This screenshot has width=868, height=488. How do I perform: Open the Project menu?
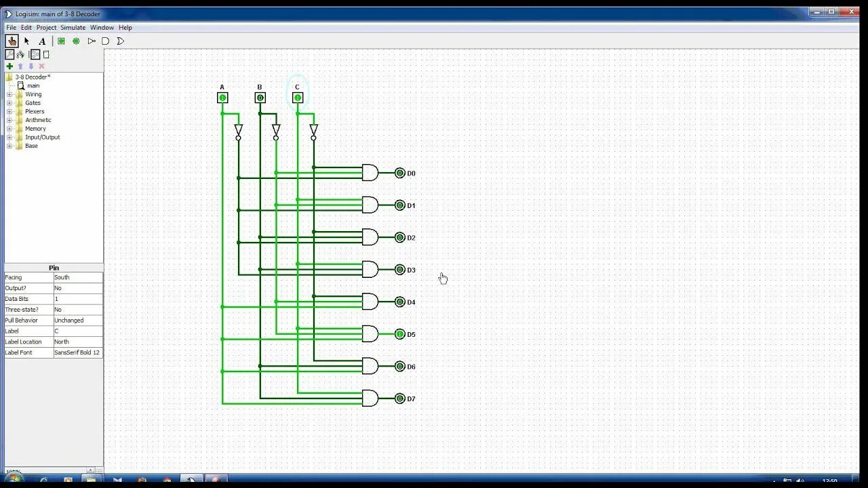coord(46,28)
